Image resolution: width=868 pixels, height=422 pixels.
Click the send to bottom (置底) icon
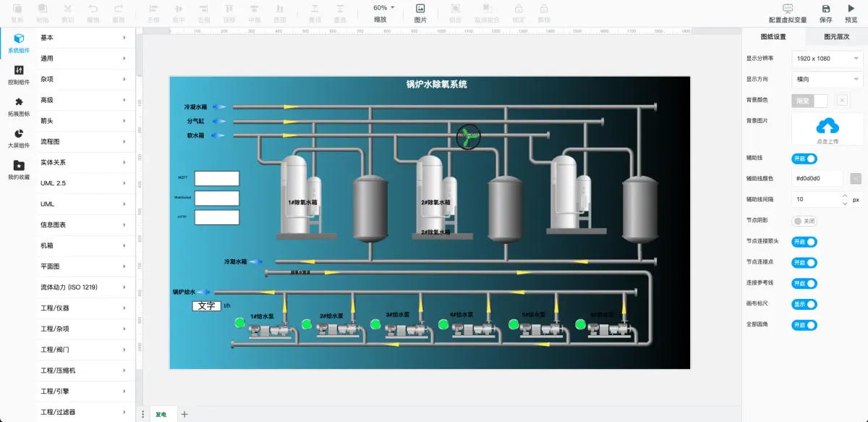340,9
